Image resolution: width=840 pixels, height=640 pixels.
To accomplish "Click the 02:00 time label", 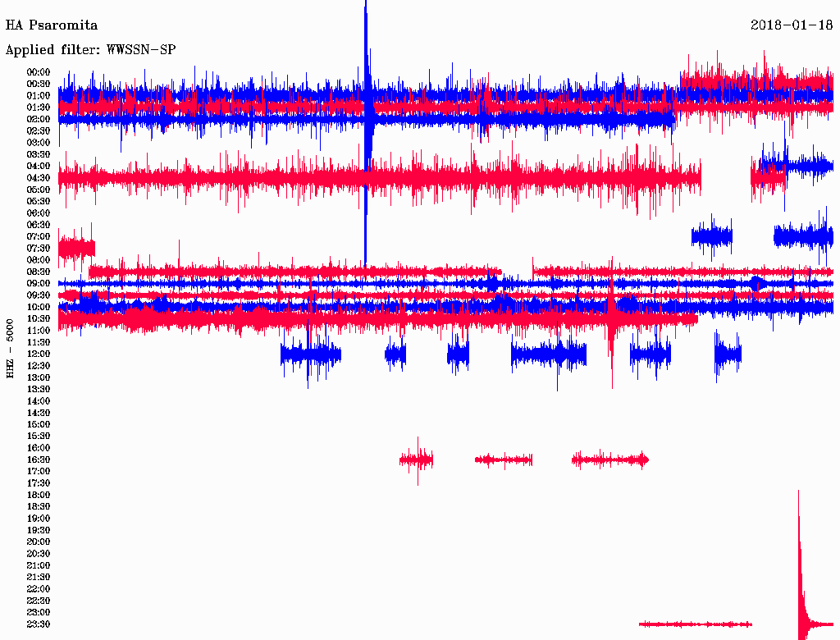I will pyautogui.click(x=39, y=119).
